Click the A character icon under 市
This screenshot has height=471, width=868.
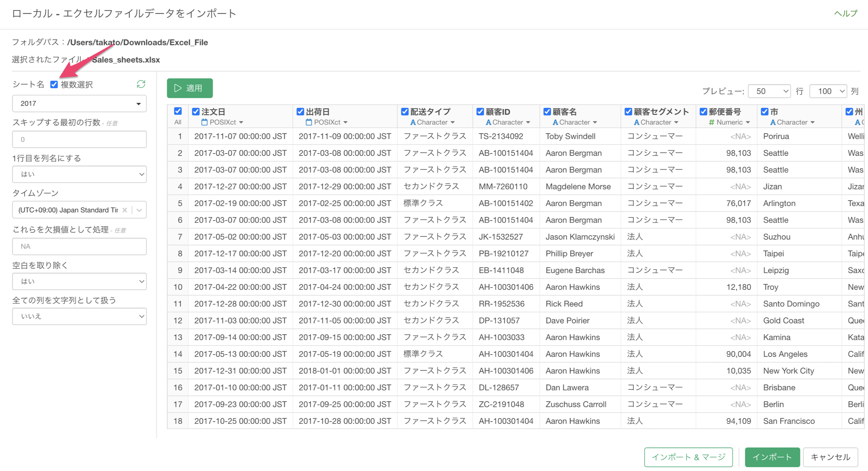(773, 122)
